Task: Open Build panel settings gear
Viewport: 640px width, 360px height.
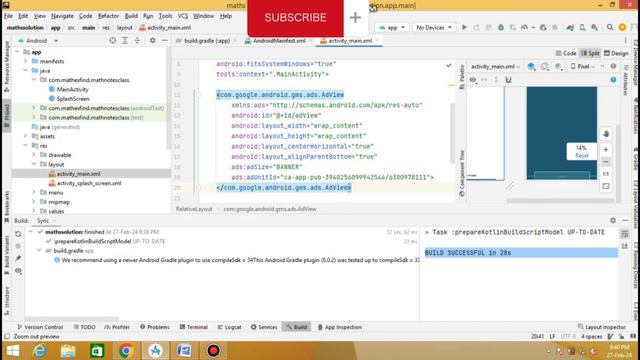Action: click(x=613, y=220)
